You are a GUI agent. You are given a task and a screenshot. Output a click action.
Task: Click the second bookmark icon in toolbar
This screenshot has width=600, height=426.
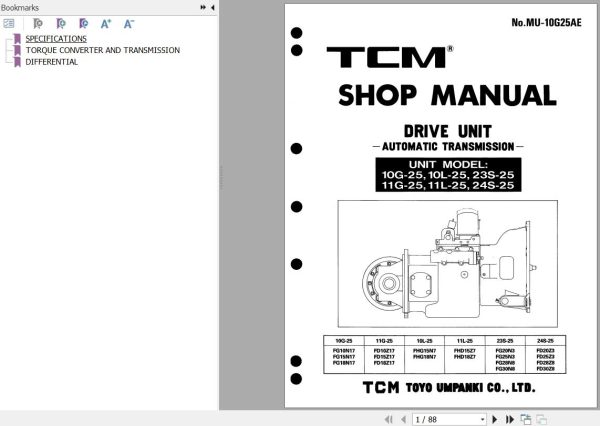coord(60,24)
